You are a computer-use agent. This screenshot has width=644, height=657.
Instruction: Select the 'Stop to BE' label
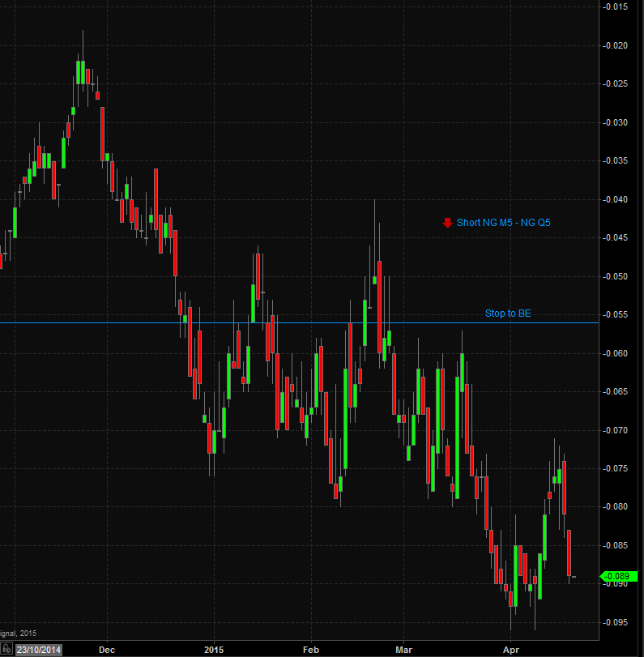tap(508, 314)
